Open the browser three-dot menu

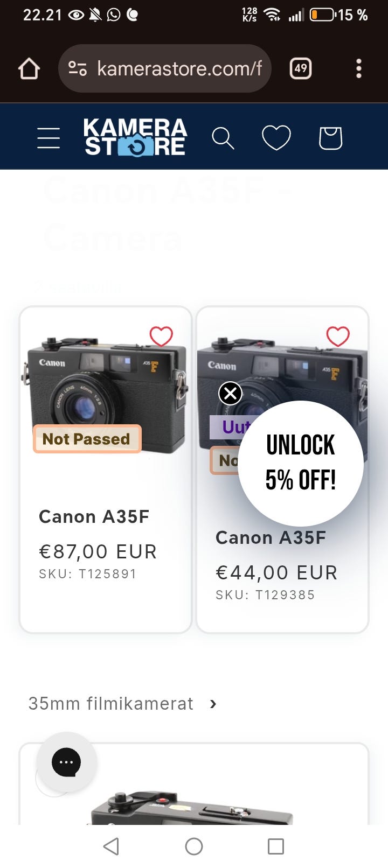tap(359, 68)
